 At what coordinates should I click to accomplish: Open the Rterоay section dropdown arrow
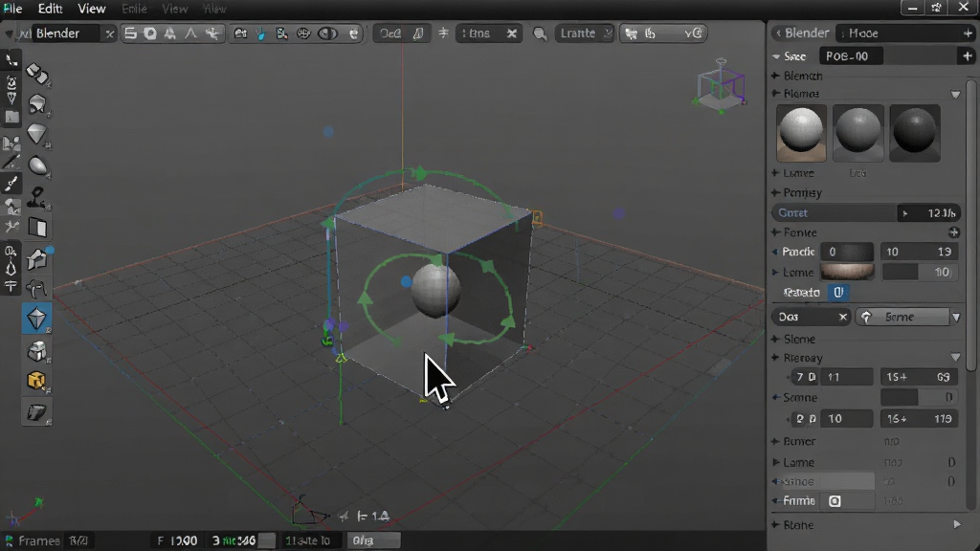[956, 358]
